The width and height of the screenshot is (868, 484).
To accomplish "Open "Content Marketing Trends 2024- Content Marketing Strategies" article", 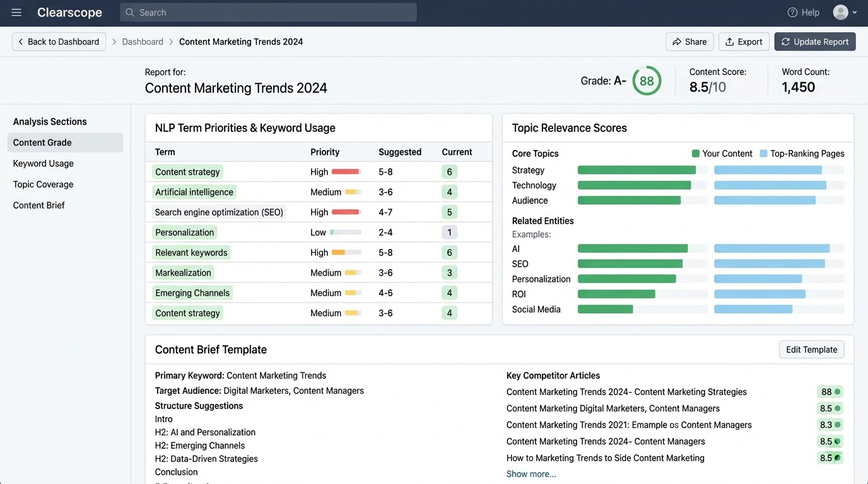I will point(626,392).
